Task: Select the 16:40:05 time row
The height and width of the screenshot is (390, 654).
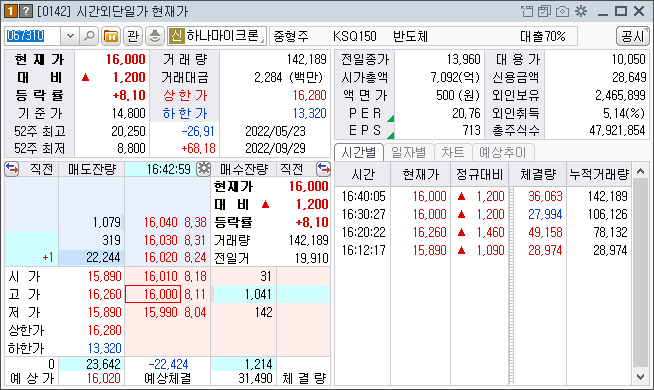Action: pos(484,196)
